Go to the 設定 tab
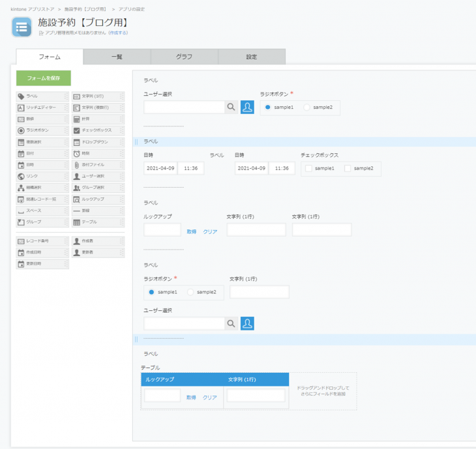Image resolution: width=476 pixels, height=449 pixels. tap(252, 57)
